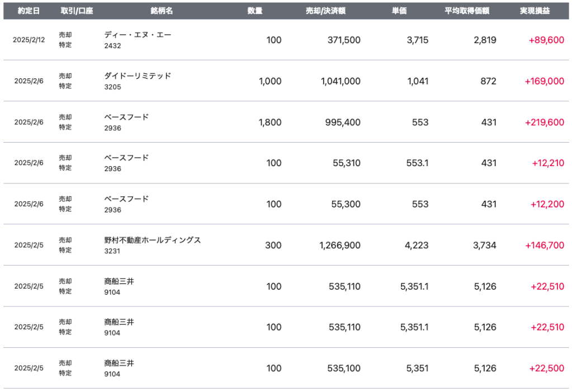The height and width of the screenshot is (392, 572).
Task: Click the 2025/2/12 trade date cell
Action: coord(29,40)
